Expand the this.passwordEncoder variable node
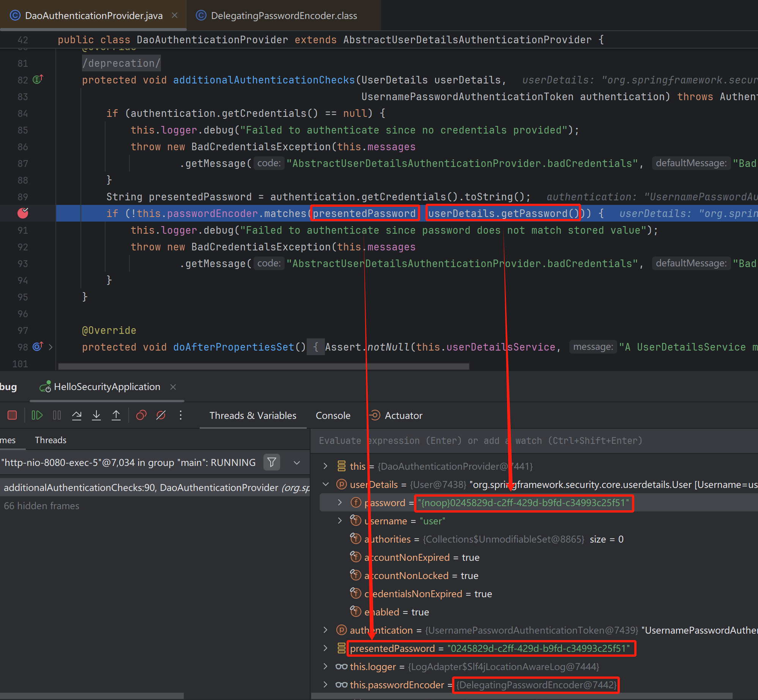The image size is (758, 700). click(x=325, y=685)
